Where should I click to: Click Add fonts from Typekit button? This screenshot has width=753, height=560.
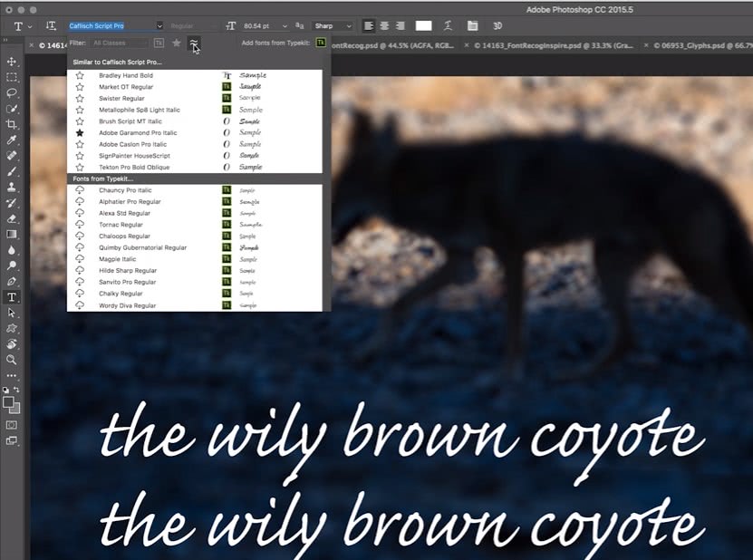click(x=321, y=43)
